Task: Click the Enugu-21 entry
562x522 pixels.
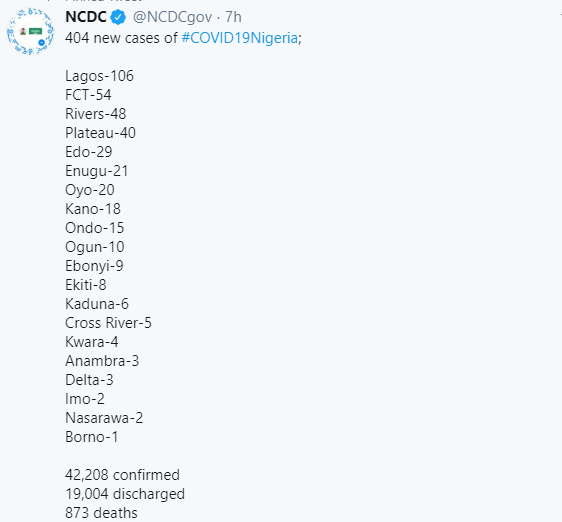Action: point(97,171)
